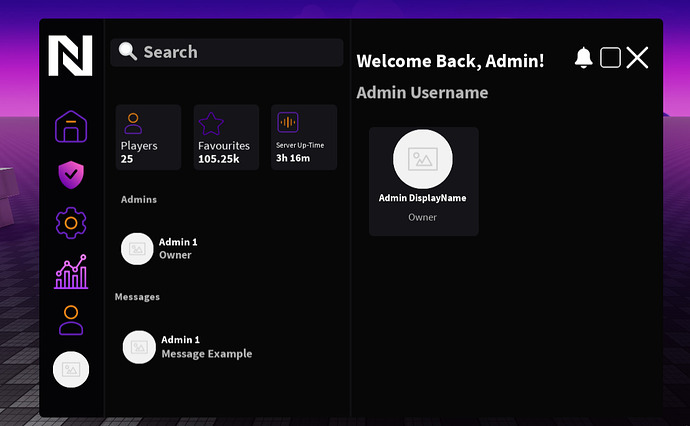The height and width of the screenshot is (426, 690).
Task: Click the Admin 1 avatar under Messages
Action: (x=139, y=347)
